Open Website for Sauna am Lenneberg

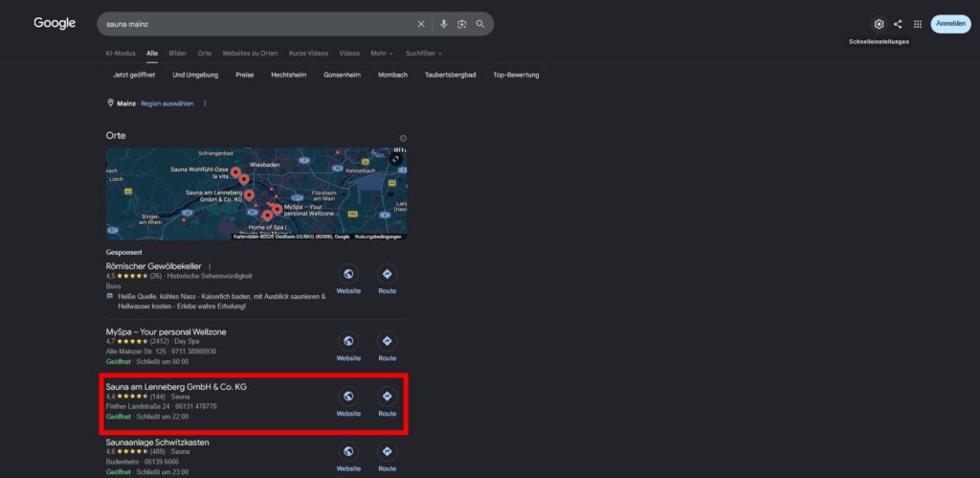pyautogui.click(x=348, y=402)
